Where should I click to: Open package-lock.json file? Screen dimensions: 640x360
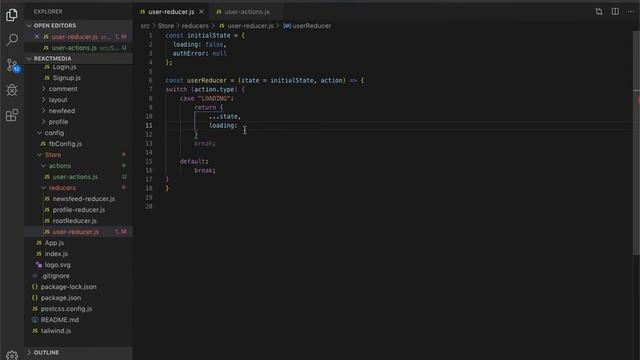[68, 287]
